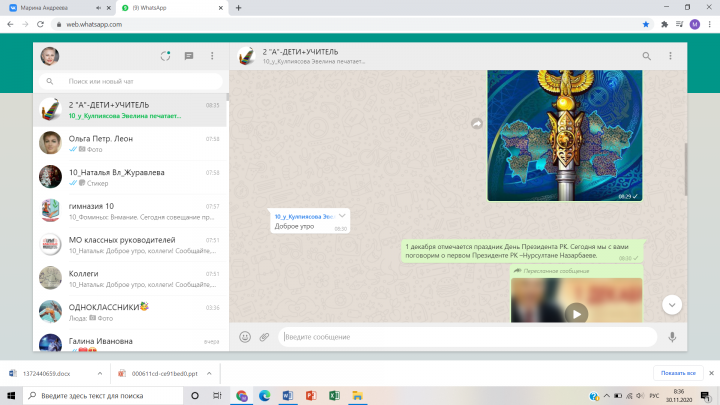Open the Kazakhstan emblem image

564,135
